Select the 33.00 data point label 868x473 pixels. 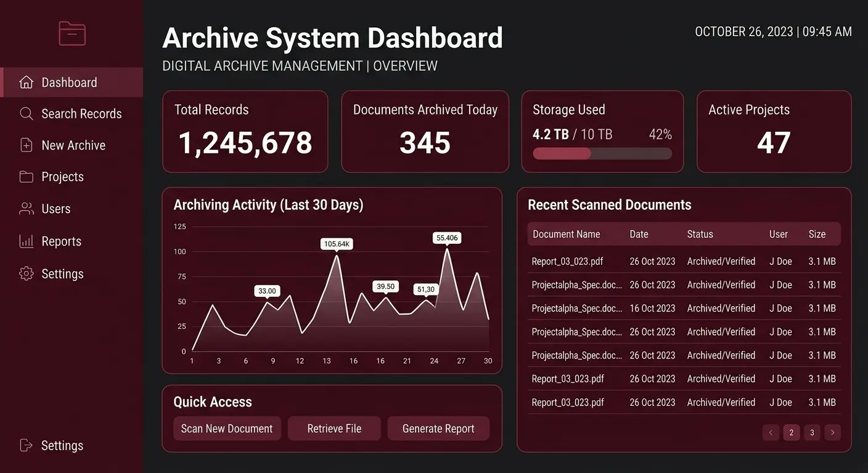(267, 291)
